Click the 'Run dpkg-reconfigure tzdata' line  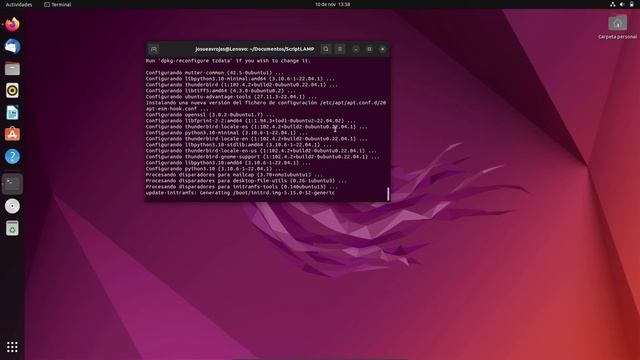coord(228,60)
